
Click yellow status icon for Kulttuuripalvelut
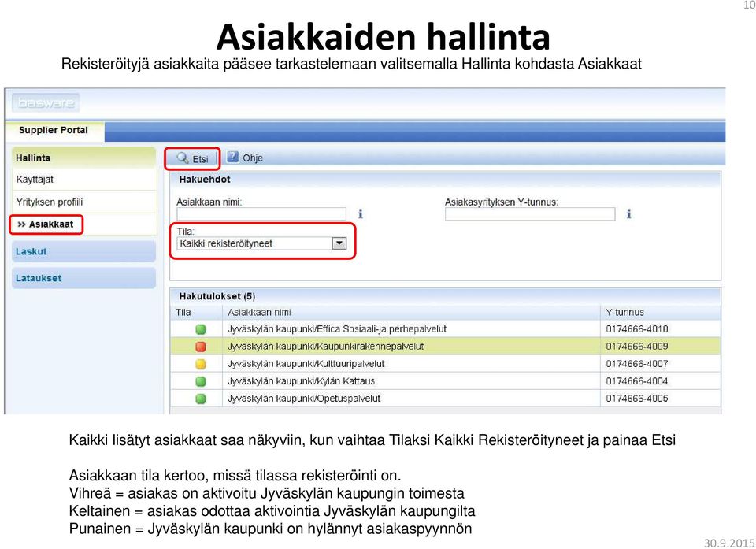pos(201,364)
